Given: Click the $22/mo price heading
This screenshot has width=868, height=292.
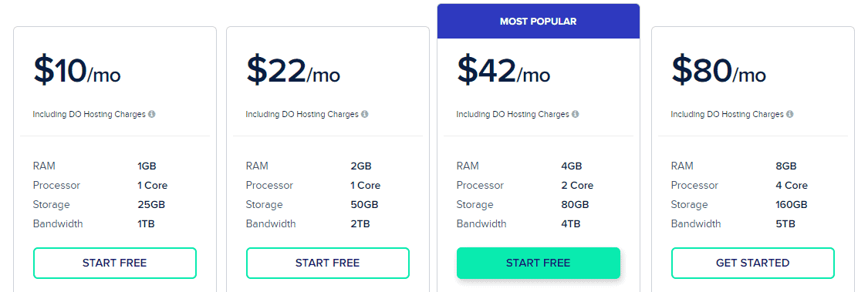Looking at the screenshot, I should [293, 70].
